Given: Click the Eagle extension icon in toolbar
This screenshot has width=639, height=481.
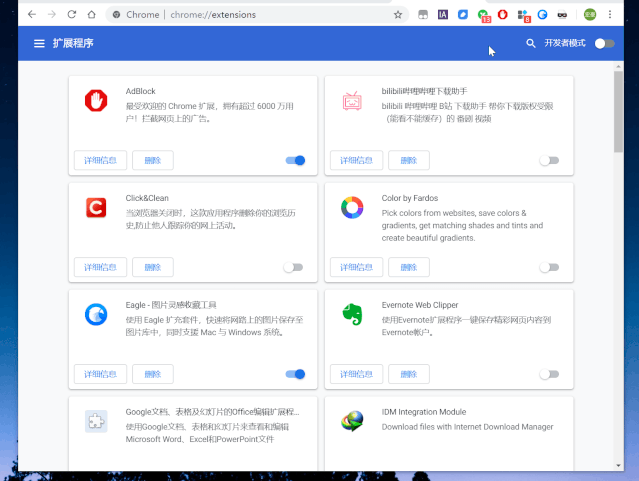Looking at the screenshot, I should point(542,15).
